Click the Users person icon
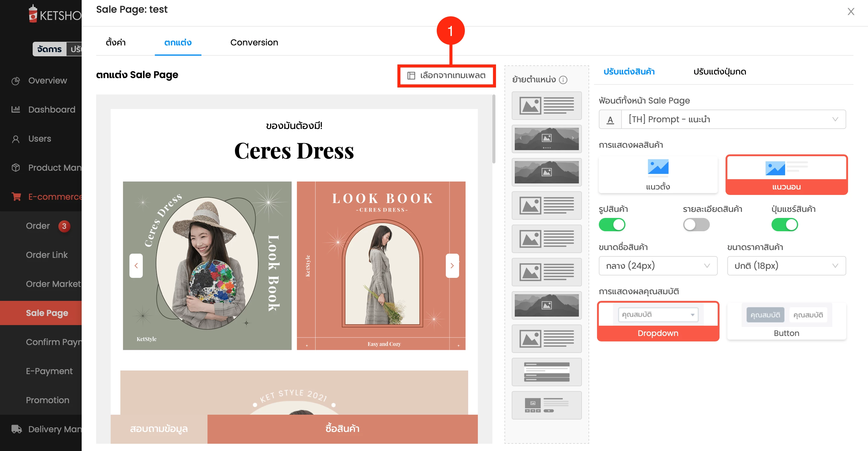The image size is (868, 451). coord(15,139)
